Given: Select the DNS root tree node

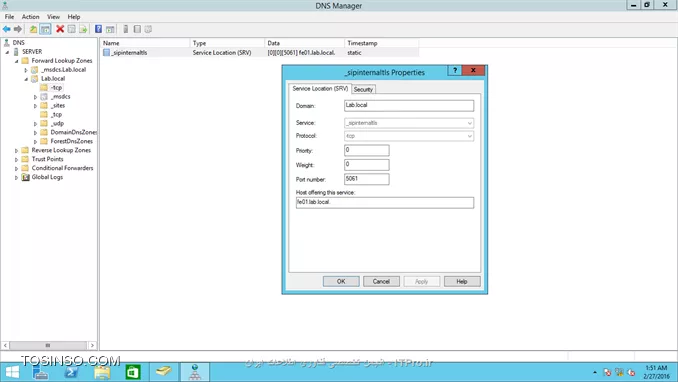Looking at the screenshot, I should click(19, 42).
